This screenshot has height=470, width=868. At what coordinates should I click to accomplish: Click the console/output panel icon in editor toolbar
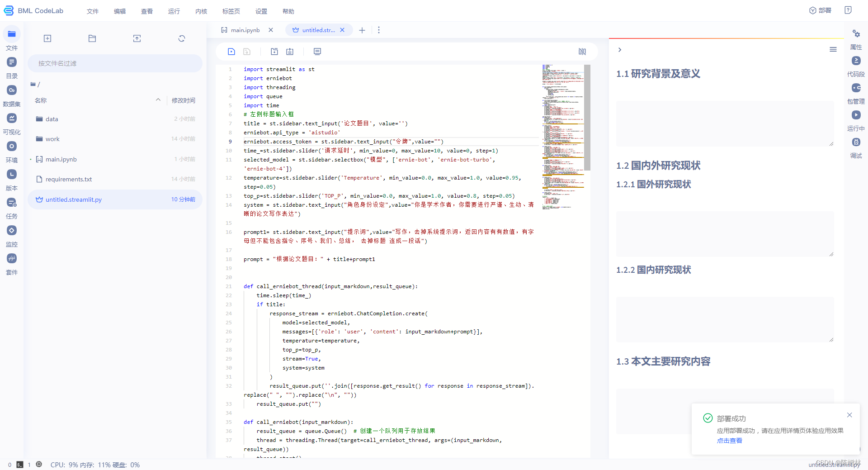[x=317, y=52]
